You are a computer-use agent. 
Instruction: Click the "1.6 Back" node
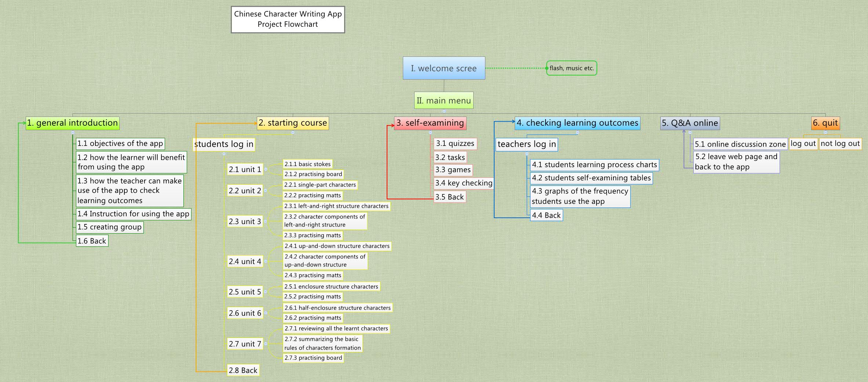[x=92, y=241]
